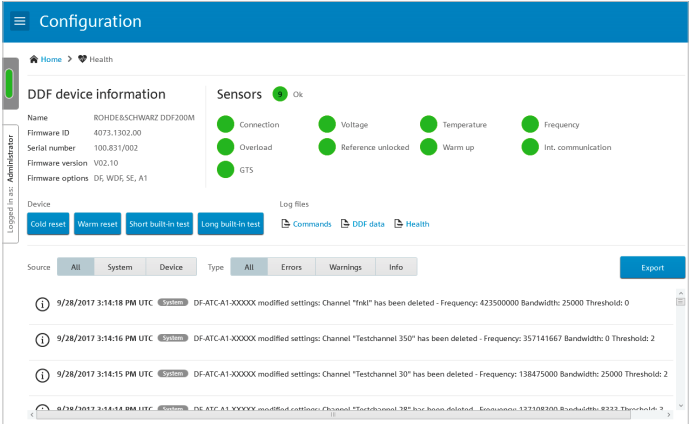This screenshot has width=689, height=424.
Task: Filter source by System
Action: [x=120, y=267]
